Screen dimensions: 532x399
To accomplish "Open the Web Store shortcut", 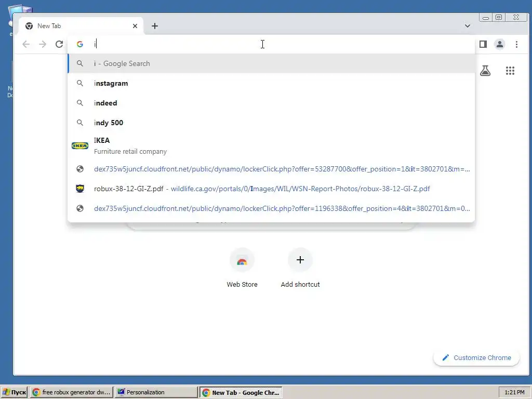I will [x=242, y=268].
